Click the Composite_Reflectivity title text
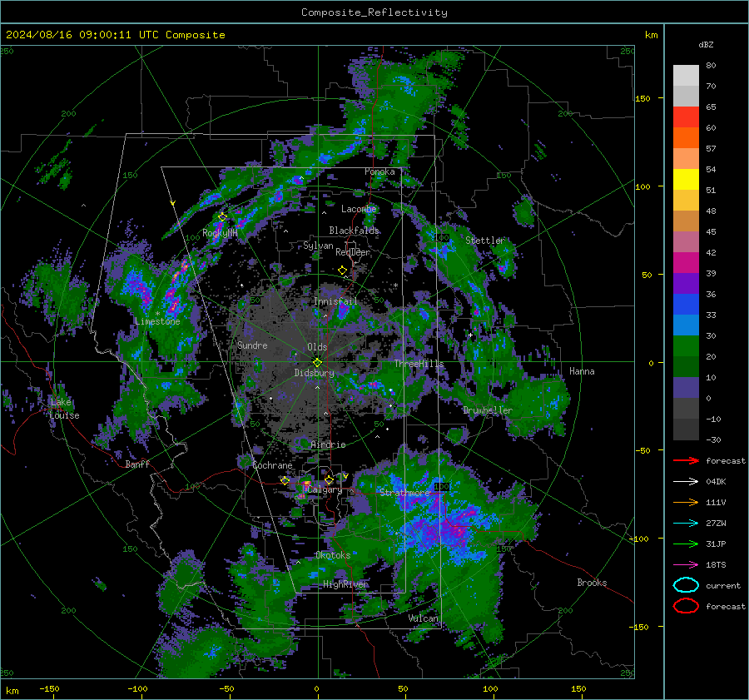This screenshot has height=700, width=749. (374, 12)
